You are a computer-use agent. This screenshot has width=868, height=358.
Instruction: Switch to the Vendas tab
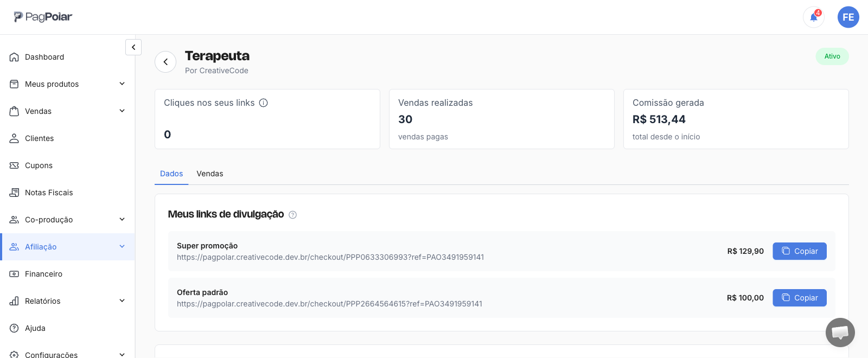click(210, 174)
